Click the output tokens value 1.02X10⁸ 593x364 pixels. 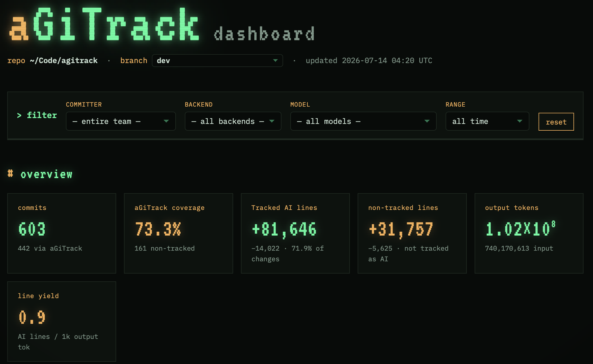point(520,229)
